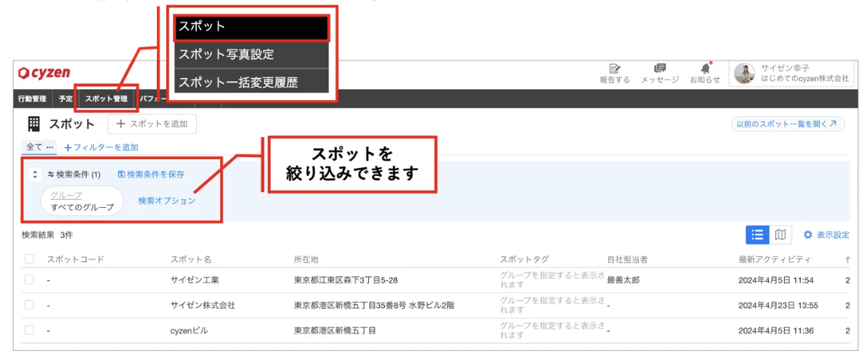Sort by スポット名 column header
The width and height of the screenshot is (868, 359).
pyautogui.click(x=191, y=259)
